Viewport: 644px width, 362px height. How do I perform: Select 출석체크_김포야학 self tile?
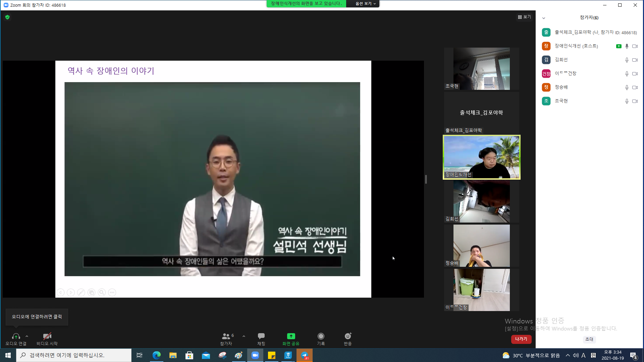pyautogui.click(x=481, y=113)
